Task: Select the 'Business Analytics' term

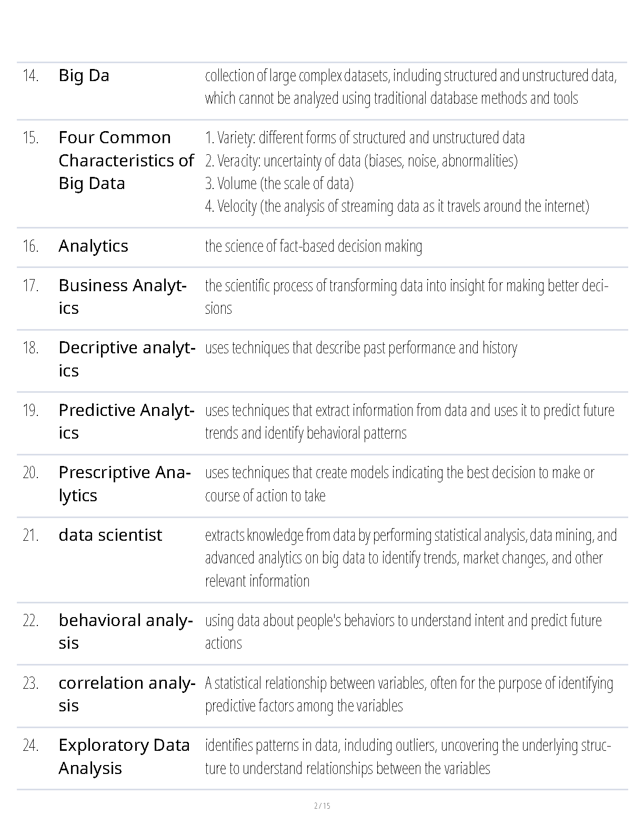Action: point(122,296)
